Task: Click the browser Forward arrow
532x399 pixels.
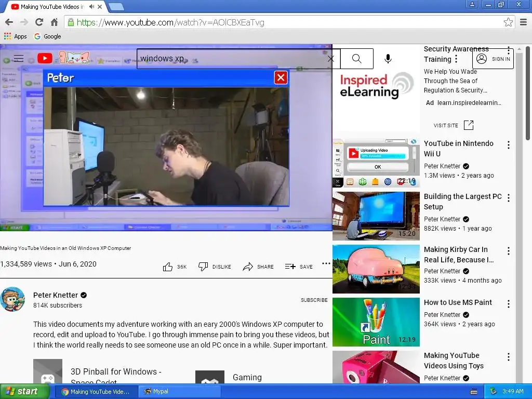Action: pos(24,22)
